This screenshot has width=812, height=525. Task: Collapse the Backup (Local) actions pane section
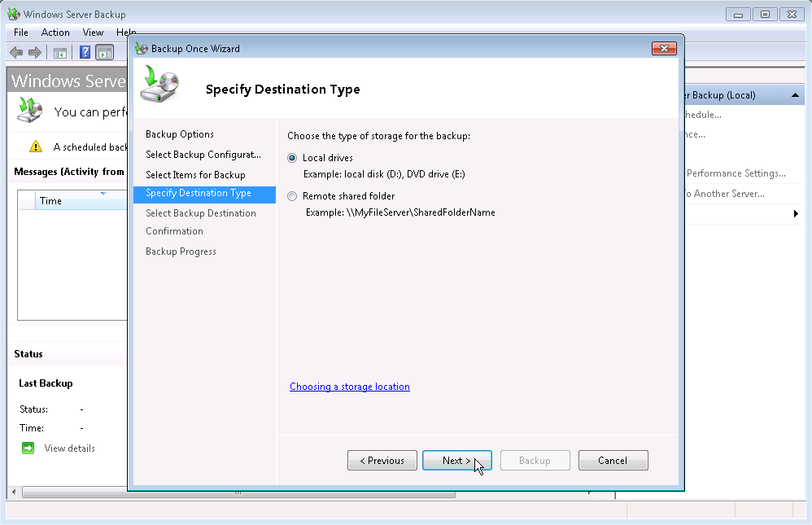coord(795,94)
